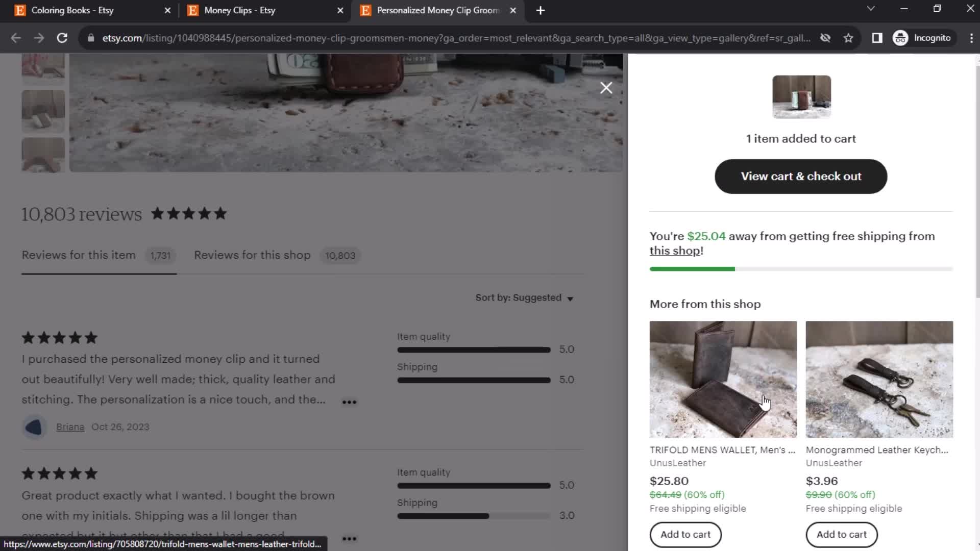
Task: Click 'Add to cart' for Monogrammed Leather Keychain
Action: point(843,534)
